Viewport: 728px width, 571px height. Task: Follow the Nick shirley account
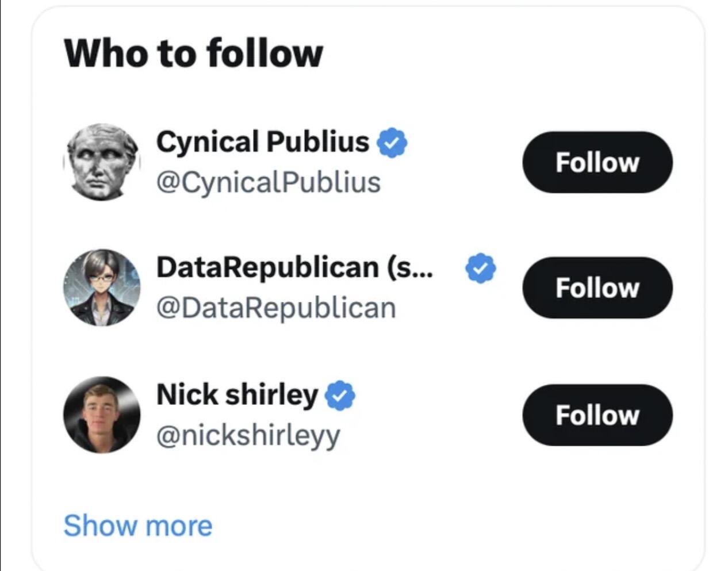[x=597, y=415]
